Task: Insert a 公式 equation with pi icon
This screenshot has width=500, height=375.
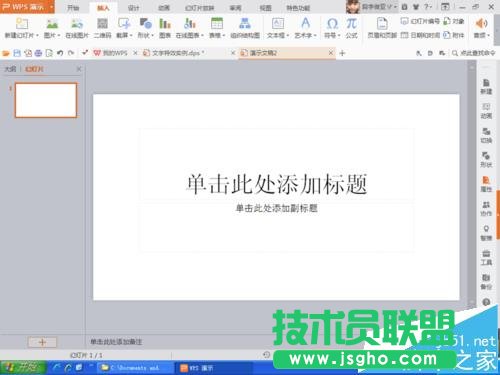Action: point(351,28)
